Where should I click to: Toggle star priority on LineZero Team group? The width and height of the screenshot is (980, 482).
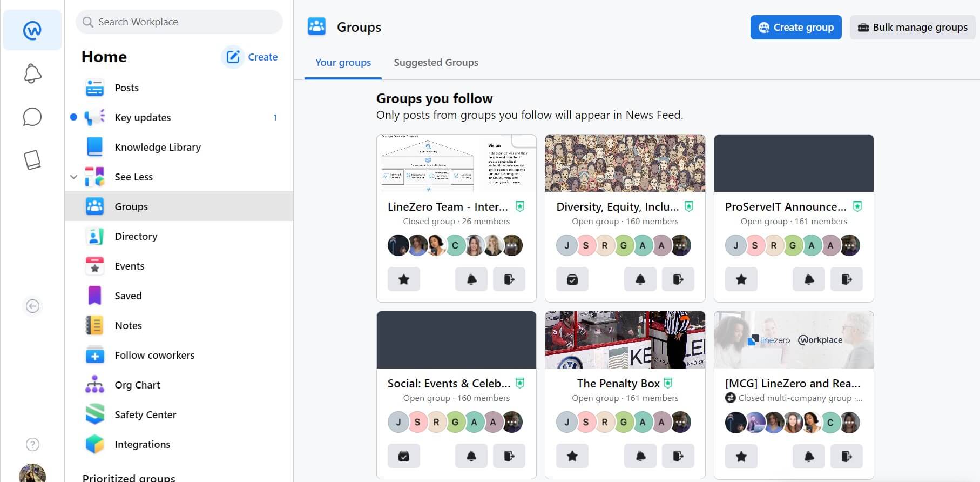click(403, 279)
